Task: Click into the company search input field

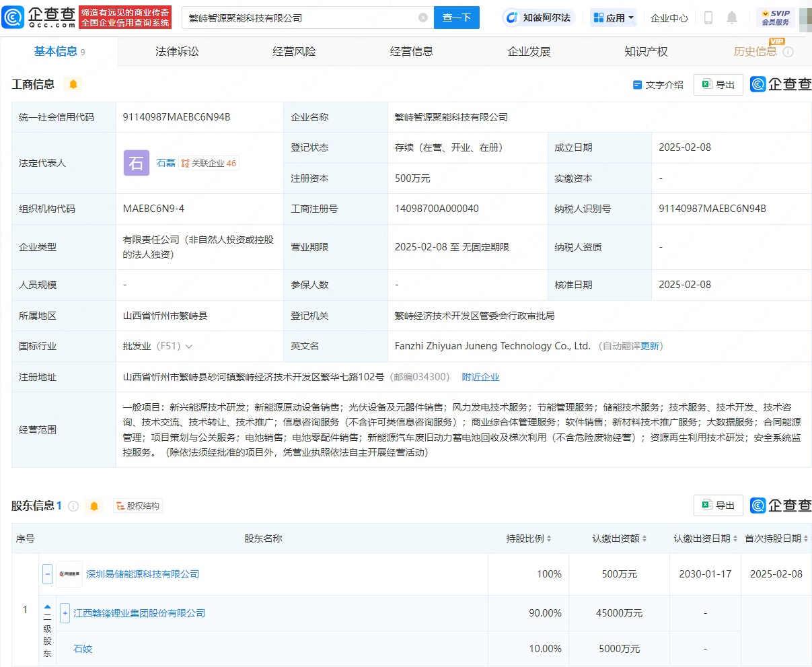Action: click(x=303, y=18)
